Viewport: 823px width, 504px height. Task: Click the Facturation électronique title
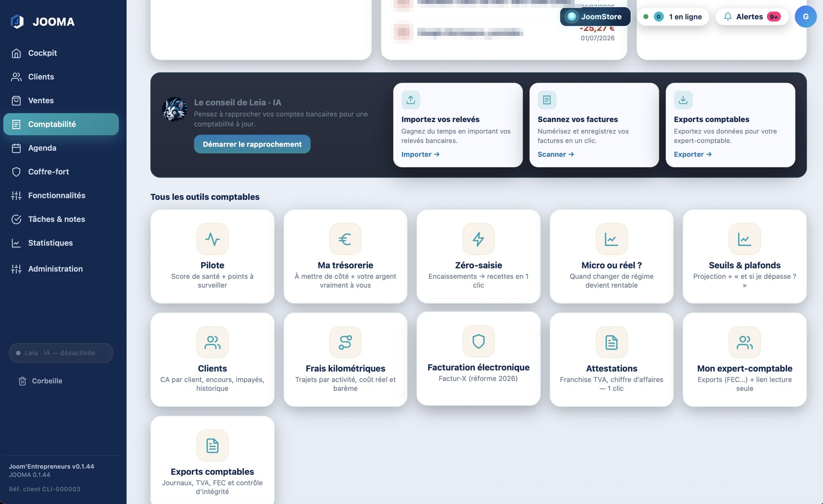(479, 368)
